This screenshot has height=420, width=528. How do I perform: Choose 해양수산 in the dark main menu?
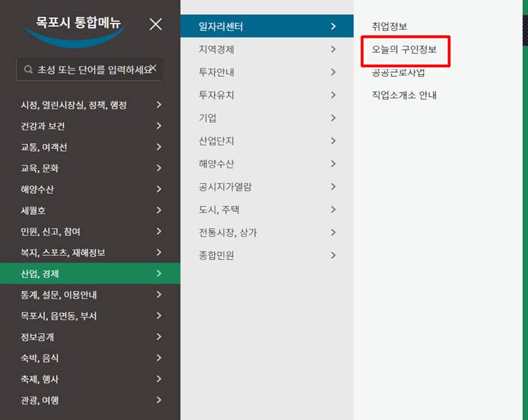coord(90,189)
